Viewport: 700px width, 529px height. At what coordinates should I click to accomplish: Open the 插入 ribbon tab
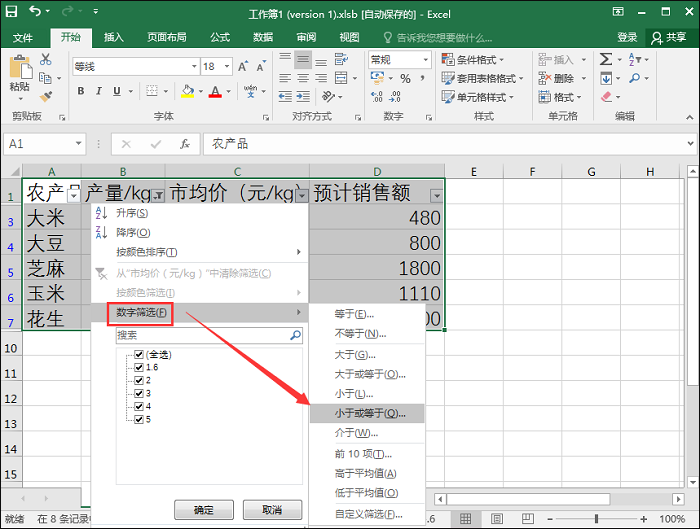pyautogui.click(x=113, y=37)
